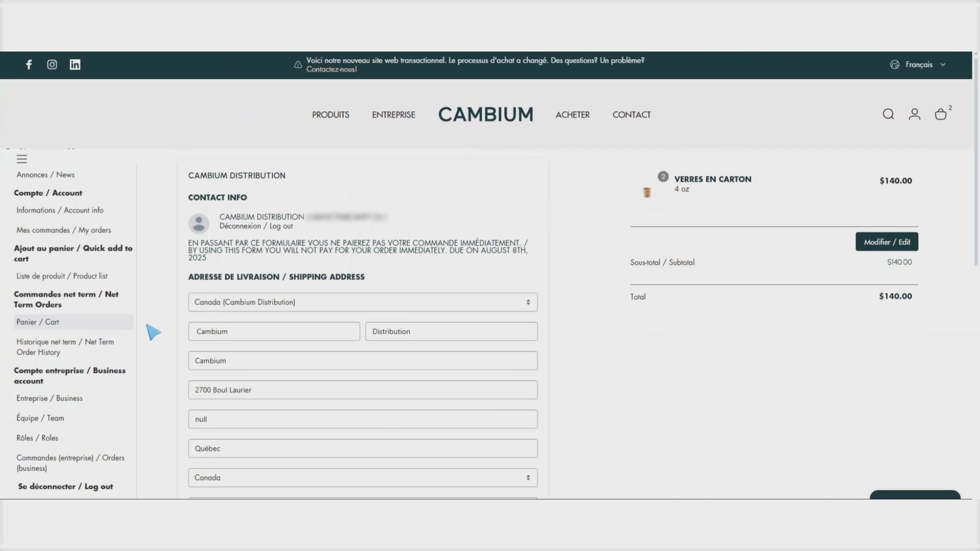Click the search magnifier icon
Image resolution: width=980 pixels, height=551 pixels.
click(888, 114)
